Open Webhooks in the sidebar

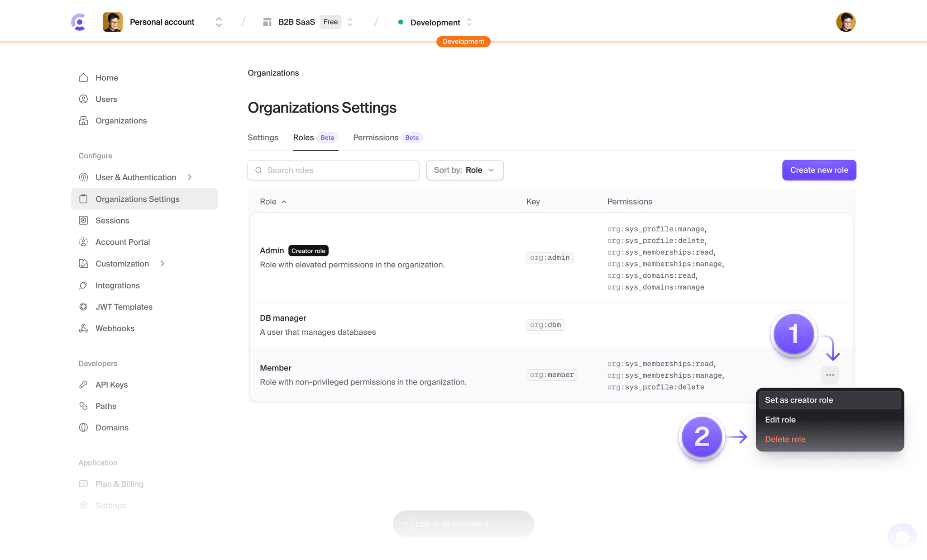pyautogui.click(x=115, y=328)
